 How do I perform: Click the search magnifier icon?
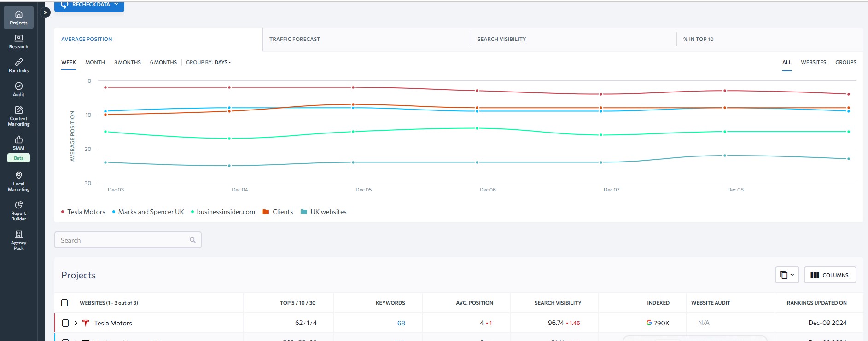click(192, 240)
